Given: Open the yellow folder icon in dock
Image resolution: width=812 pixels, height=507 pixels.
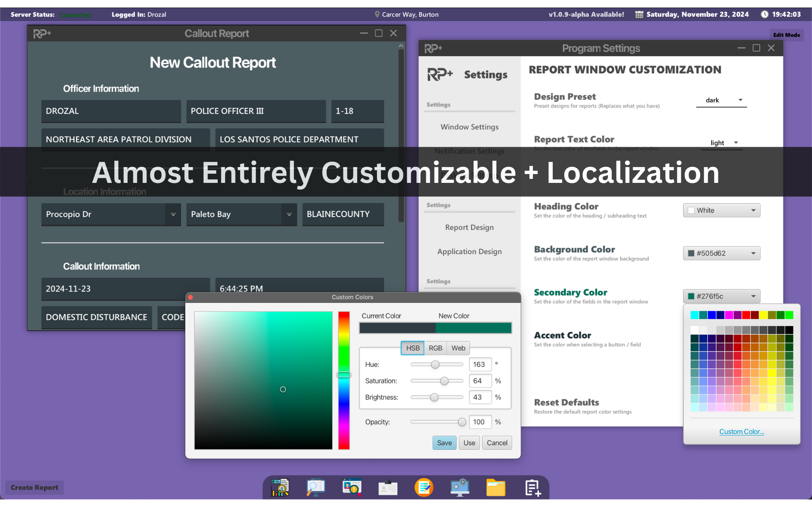Looking at the screenshot, I should coord(496,488).
